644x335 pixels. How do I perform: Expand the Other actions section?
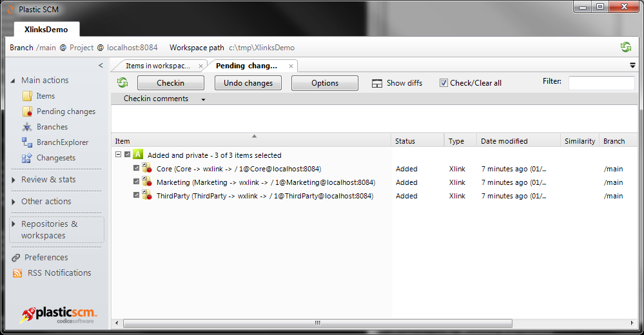tap(14, 202)
